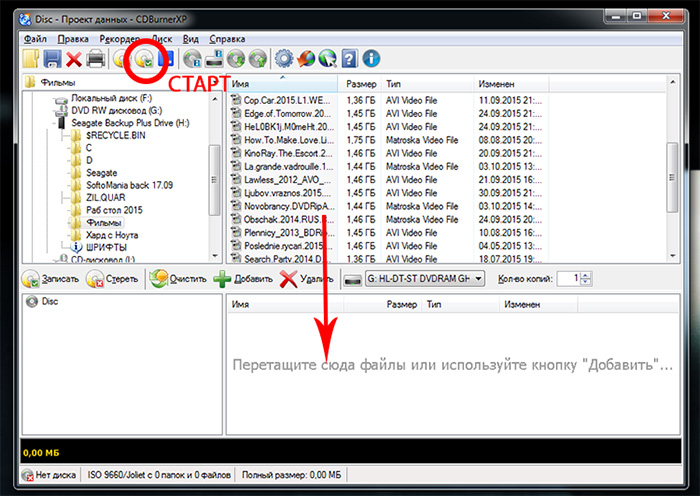
Task: Open disc information toolbar icon
Action: [192, 59]
